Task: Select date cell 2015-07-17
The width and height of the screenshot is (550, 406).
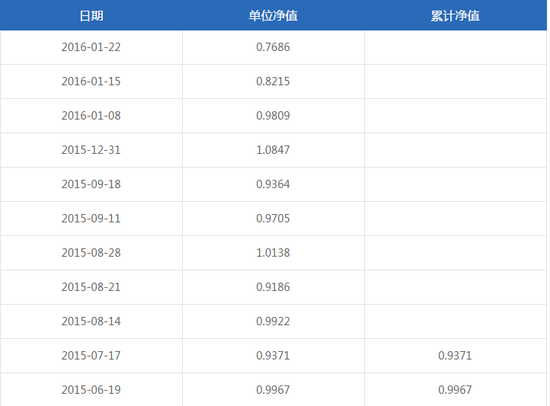Action: coord(91,355)
